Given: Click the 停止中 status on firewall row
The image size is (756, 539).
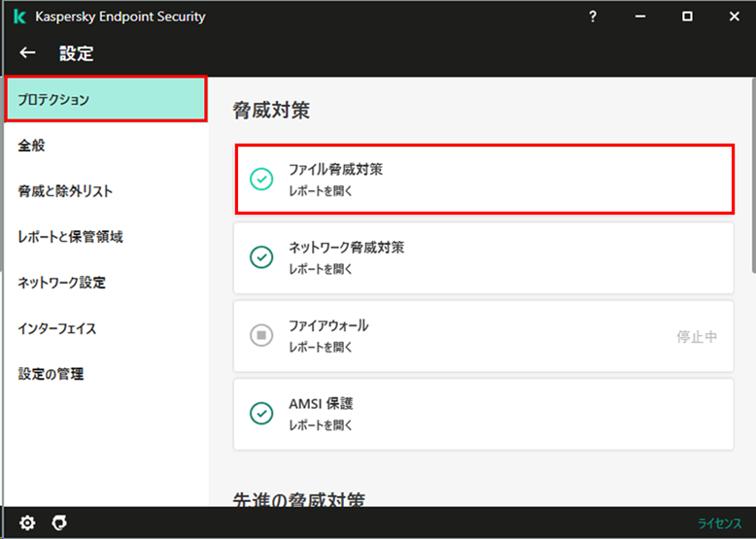Looking at the screenshot, I should coord(697,337).
